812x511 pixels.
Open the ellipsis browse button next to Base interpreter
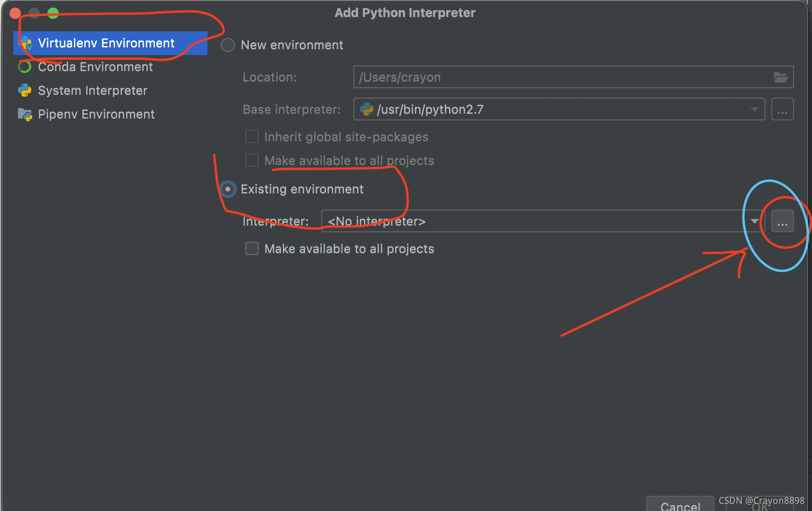point(782,109)
